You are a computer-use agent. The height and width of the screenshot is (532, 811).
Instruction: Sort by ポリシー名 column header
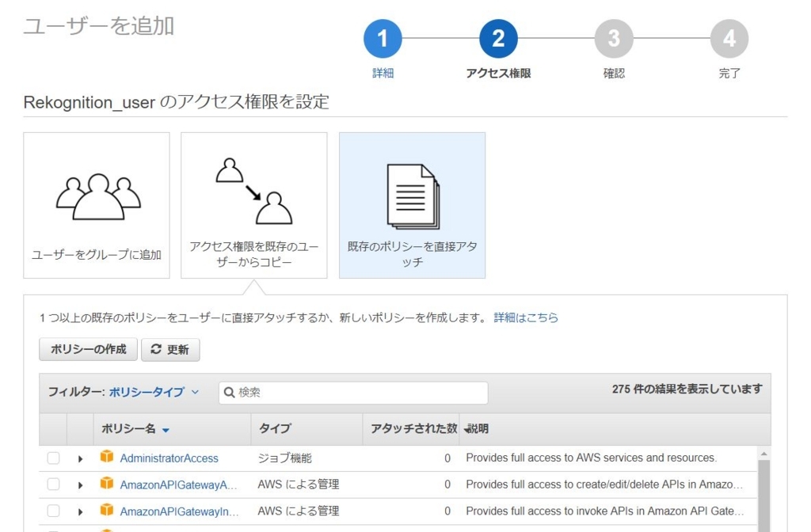pos(135,428)
